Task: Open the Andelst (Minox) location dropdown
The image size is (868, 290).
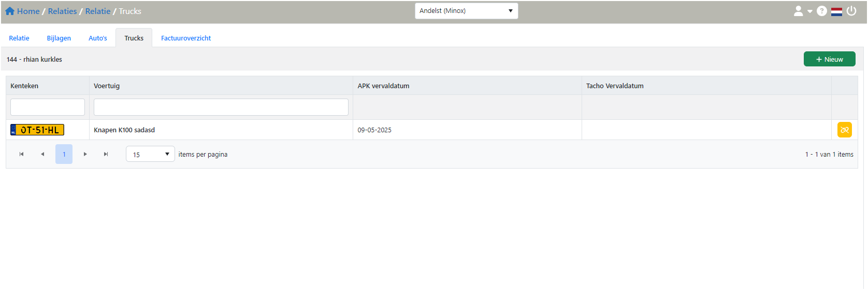Action: point(466,11)
